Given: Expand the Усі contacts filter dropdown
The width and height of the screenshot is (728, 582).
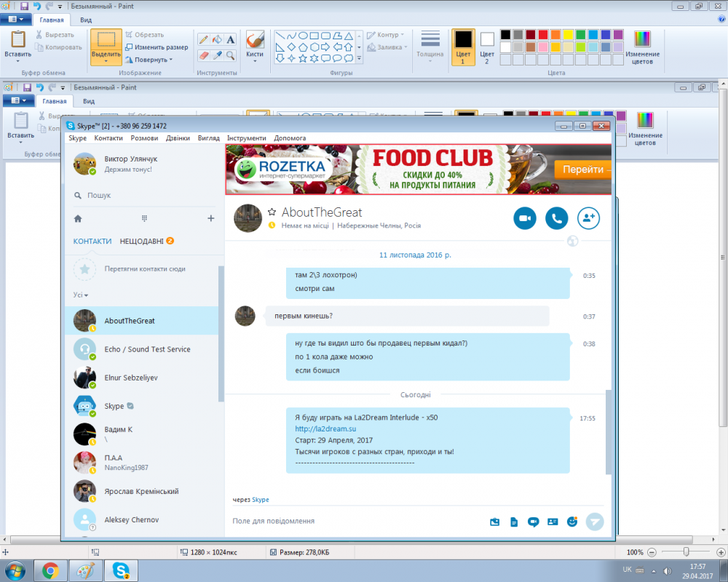Looking at the screenshot, I should coord(81,295).
